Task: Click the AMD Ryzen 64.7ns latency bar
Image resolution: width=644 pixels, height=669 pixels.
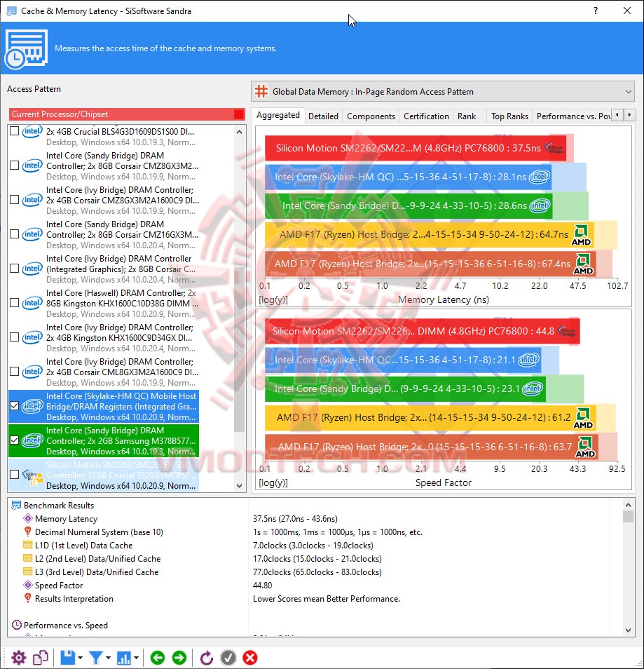Action: [429, 234]
